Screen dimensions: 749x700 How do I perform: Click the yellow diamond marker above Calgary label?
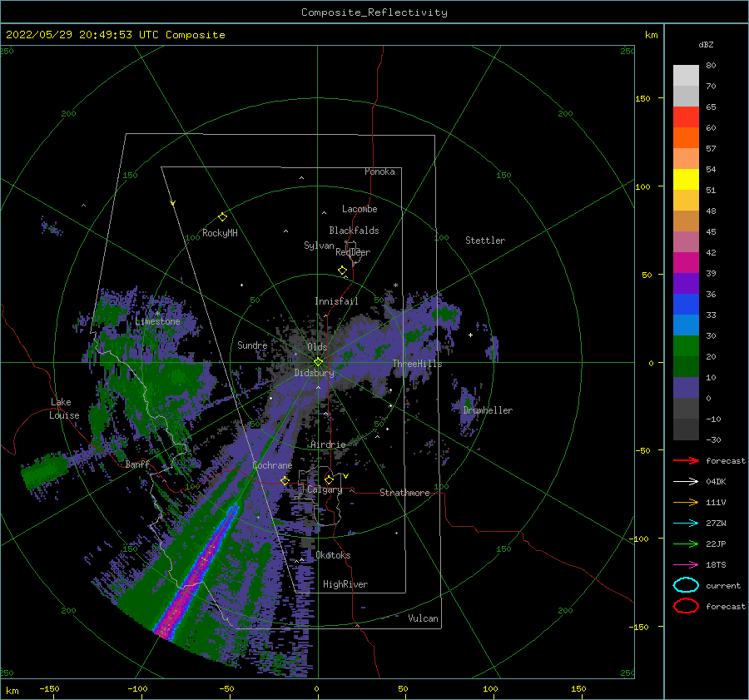pos(329,479)
